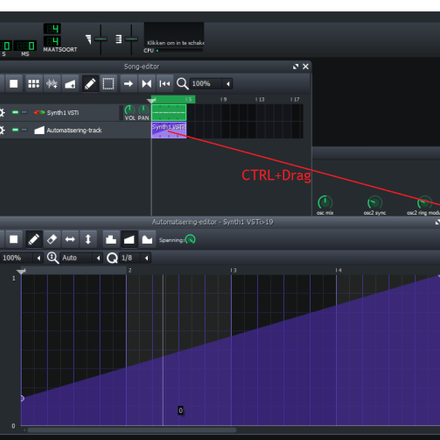Mute the Synth1 VSTi track
Viewport: 440px width, 440px height.
(x=15, y=112)
